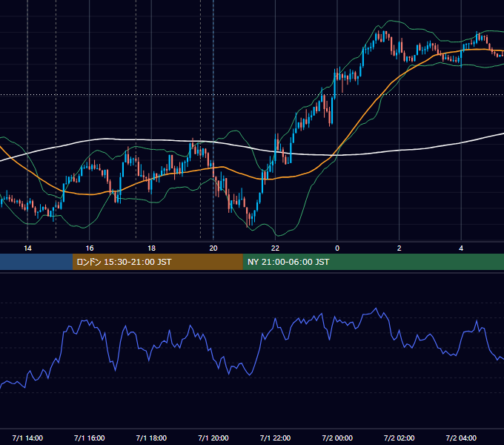Click the 7/1 22:00 label on indicator axis
This screenshot has height=445, width=504.
(275, 438)
